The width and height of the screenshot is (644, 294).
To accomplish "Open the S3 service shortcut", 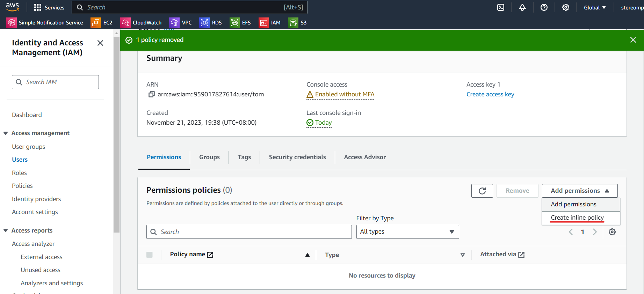I will click(x=297, y=23).
